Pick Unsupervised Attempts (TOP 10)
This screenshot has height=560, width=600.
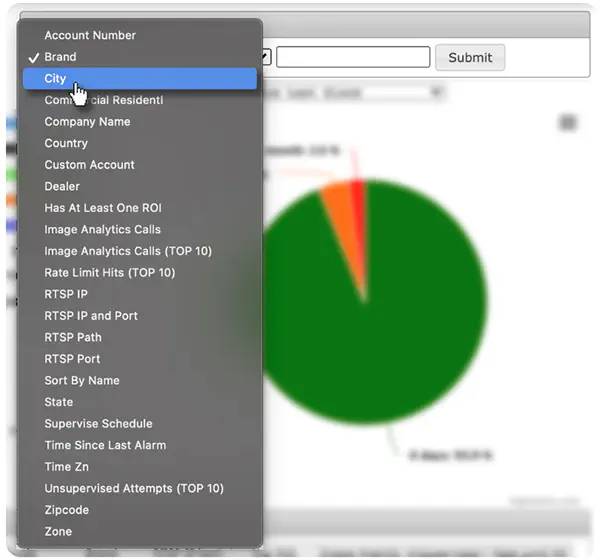(x=140, y=488)
